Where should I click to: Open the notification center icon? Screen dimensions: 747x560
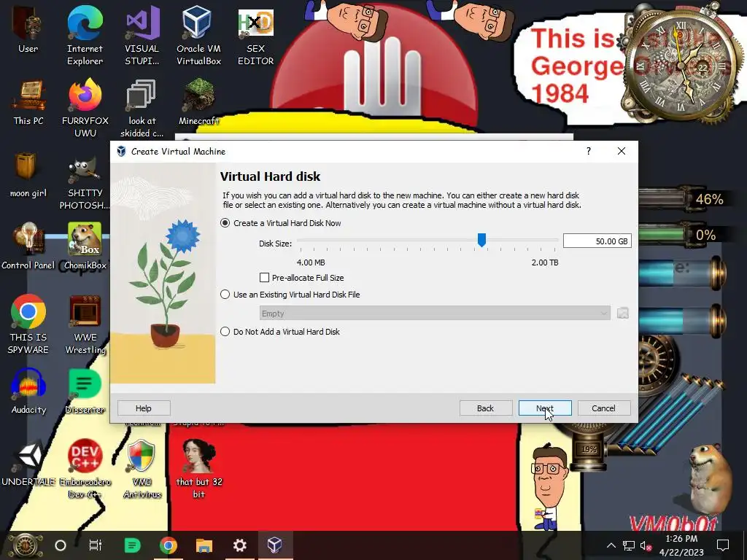723,545
